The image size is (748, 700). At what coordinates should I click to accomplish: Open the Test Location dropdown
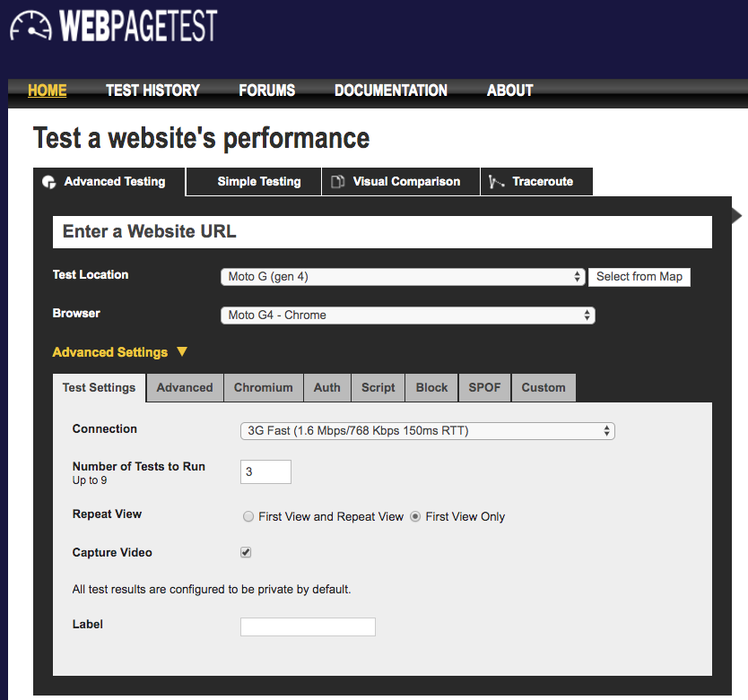click(403, 277)
